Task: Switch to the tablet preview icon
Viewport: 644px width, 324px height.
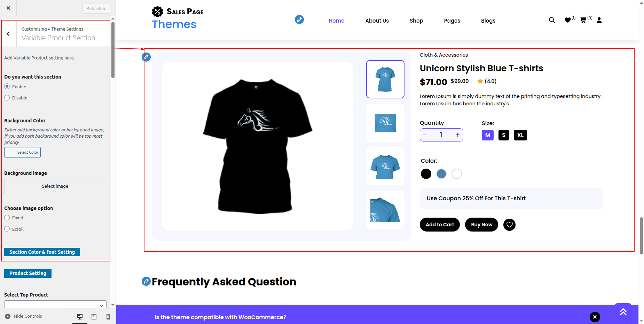Action: tap(94, 316)
